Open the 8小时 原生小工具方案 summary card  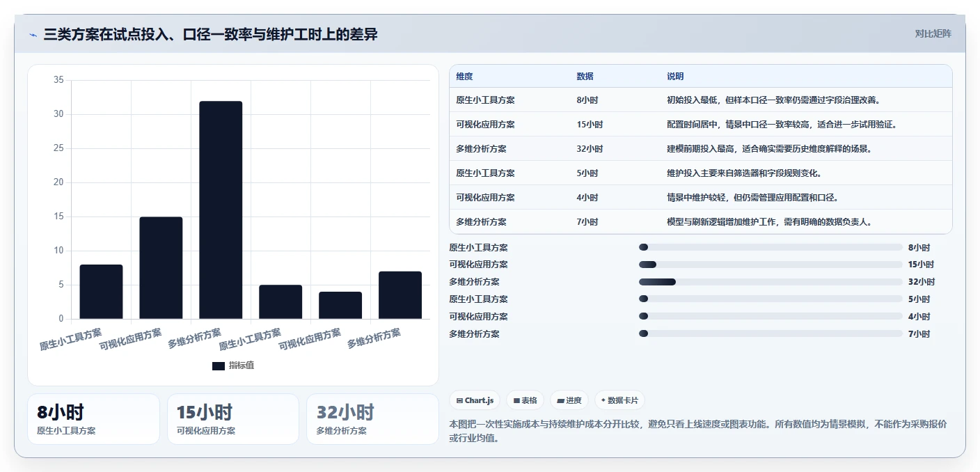[94, 419]
